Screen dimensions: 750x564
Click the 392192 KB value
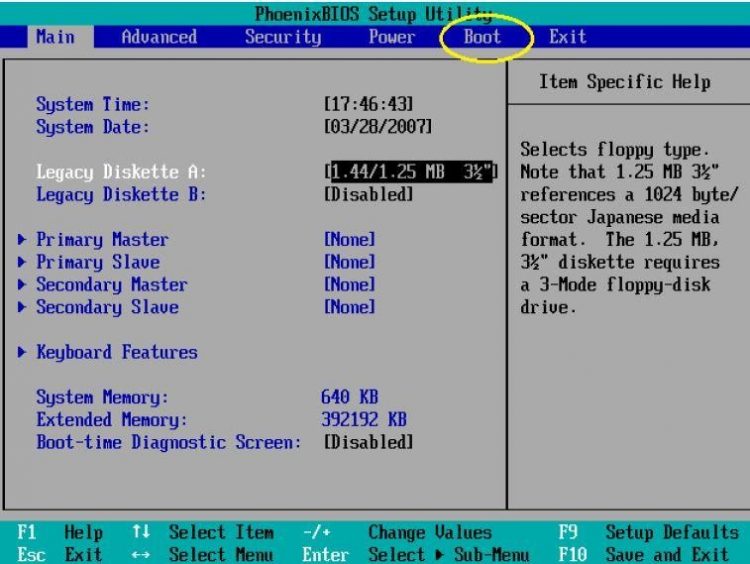pos(364,420)
